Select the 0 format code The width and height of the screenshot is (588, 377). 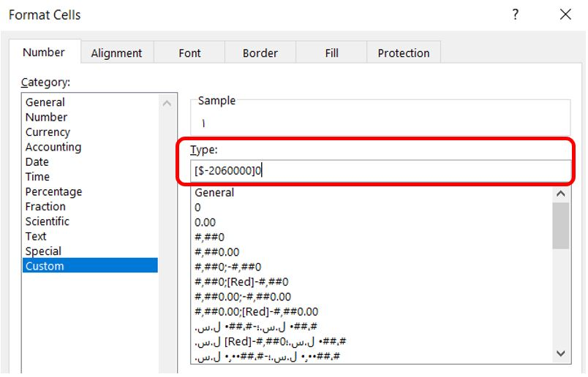point(372,207)
